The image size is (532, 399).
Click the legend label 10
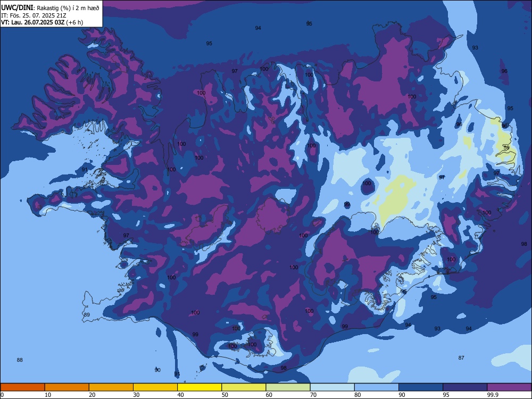tap(48, 395)
